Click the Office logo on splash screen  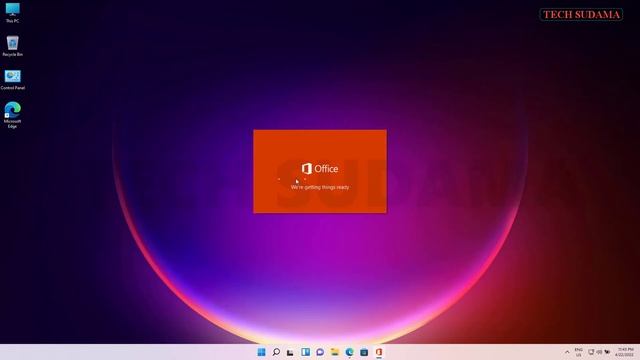320,169
